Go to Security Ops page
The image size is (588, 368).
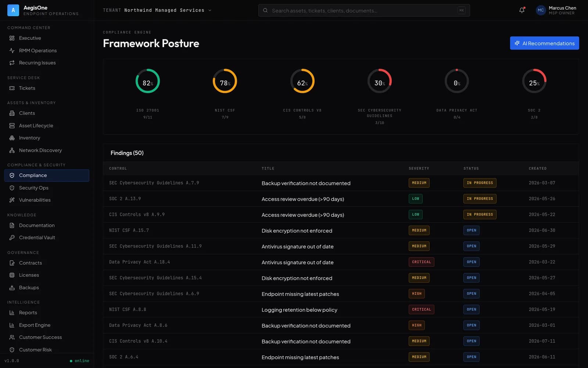[x=47, y=188]
